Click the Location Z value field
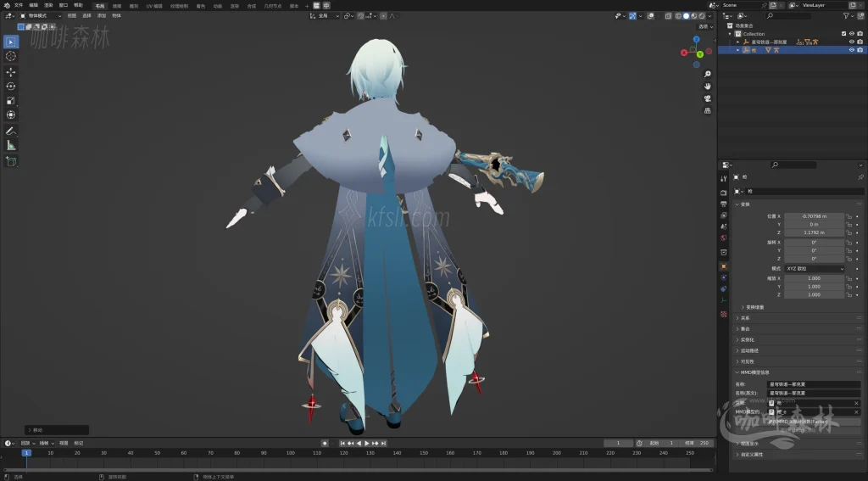The width and height of the screenshot is (868, 481). point(815,232)
